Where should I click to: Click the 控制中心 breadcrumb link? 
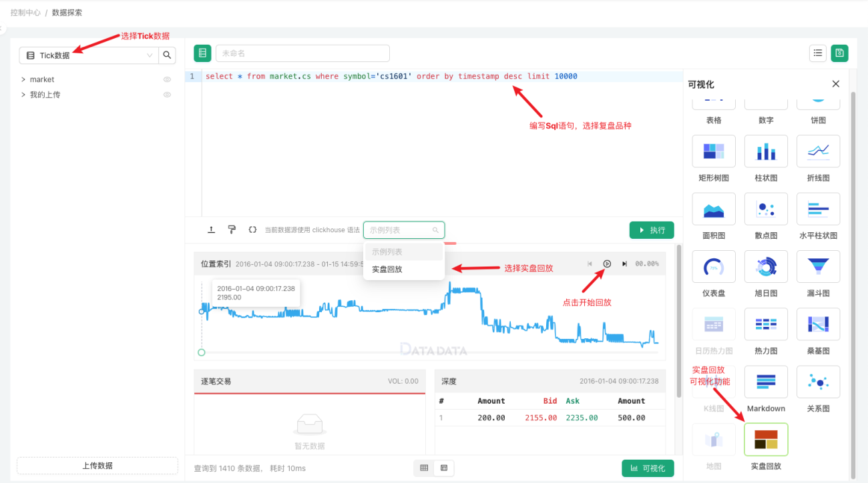point(25,13)
